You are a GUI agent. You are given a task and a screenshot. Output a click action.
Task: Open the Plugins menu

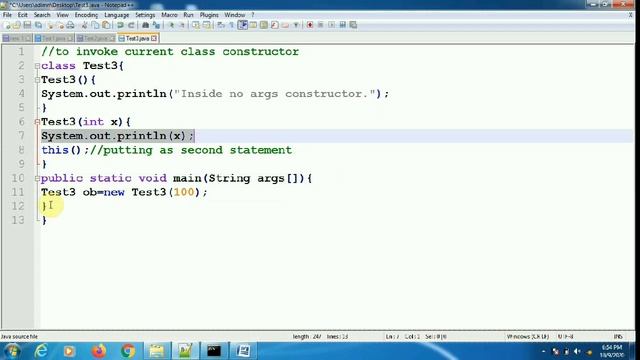tap(209, 15)
